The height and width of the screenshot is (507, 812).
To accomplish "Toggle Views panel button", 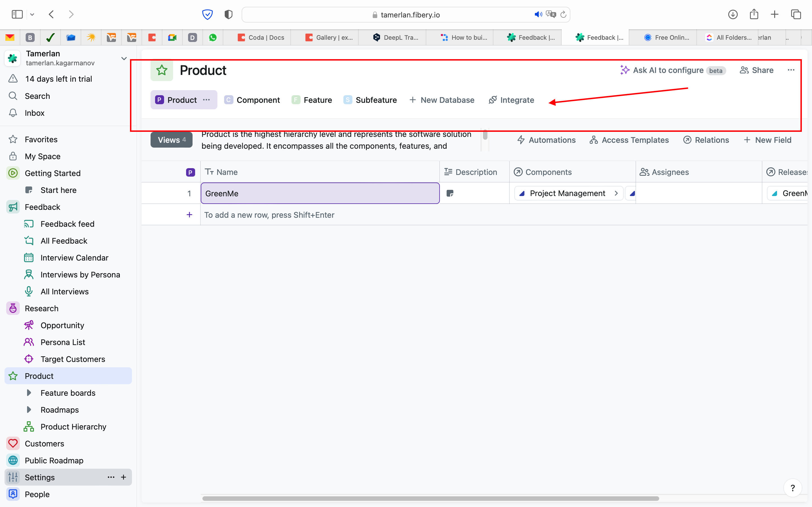I will [171, 140].
